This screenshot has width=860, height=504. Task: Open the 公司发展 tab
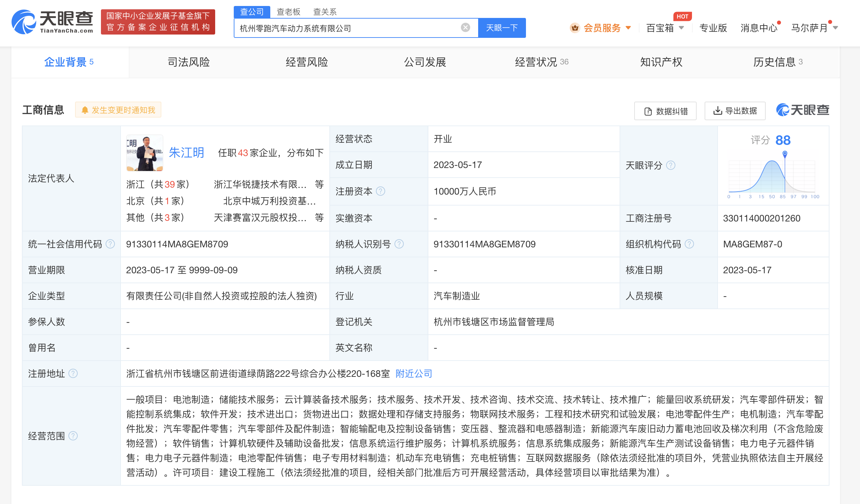pyautogui.click(x=425, y=62)
